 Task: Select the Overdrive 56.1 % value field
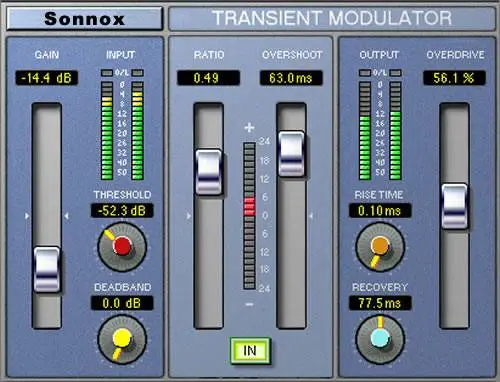454,78
